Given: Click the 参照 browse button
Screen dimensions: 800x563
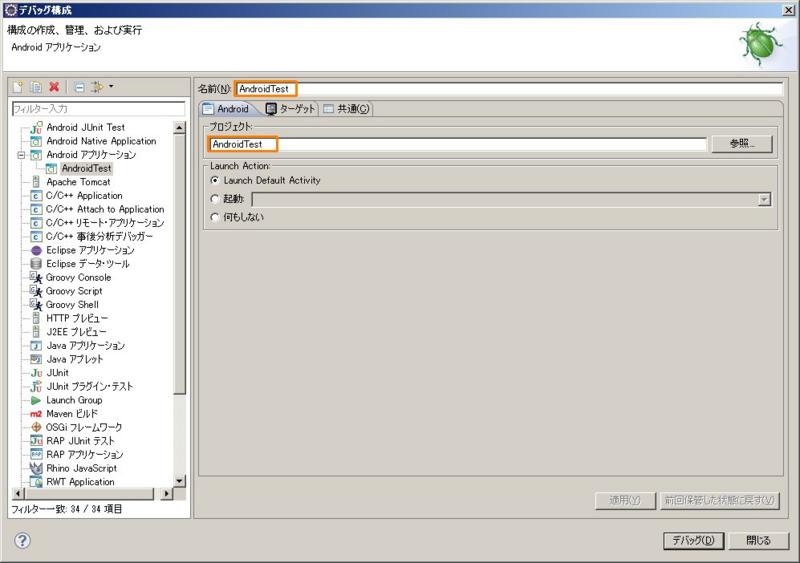Looking at the screenshot, I should tap(742, 144).
